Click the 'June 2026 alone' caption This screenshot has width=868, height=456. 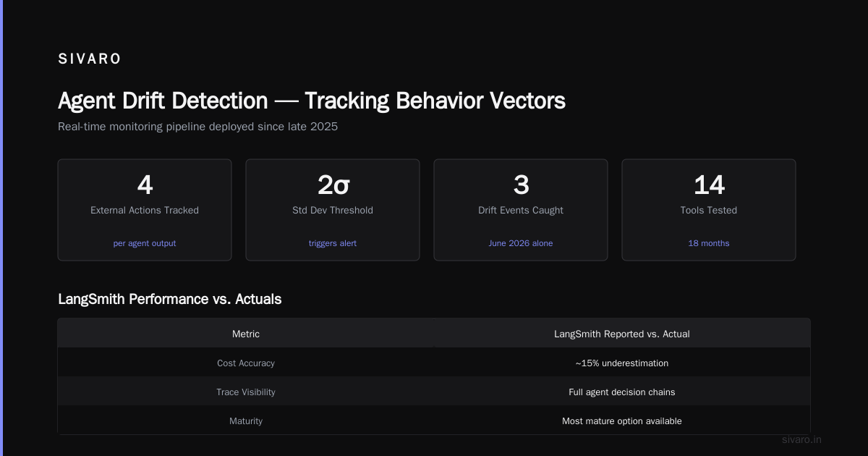click(521, 243)
